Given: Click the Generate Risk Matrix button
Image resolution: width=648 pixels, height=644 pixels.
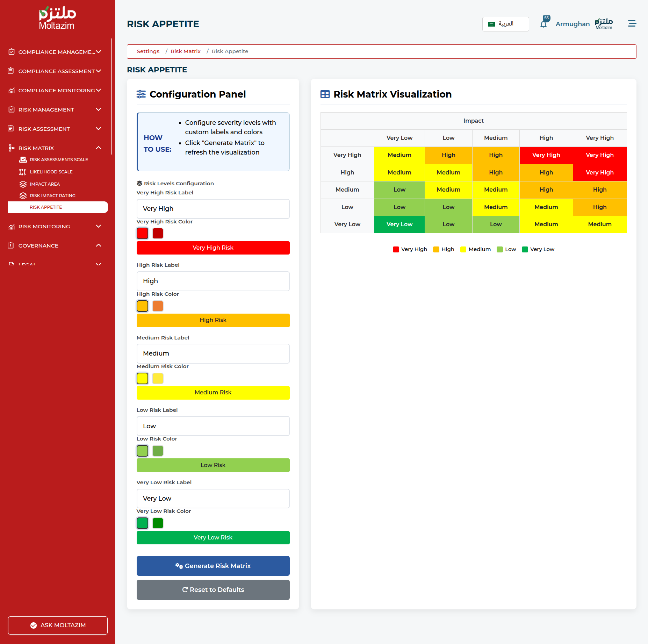Looking at the screenshot, I should coord(213,566).
